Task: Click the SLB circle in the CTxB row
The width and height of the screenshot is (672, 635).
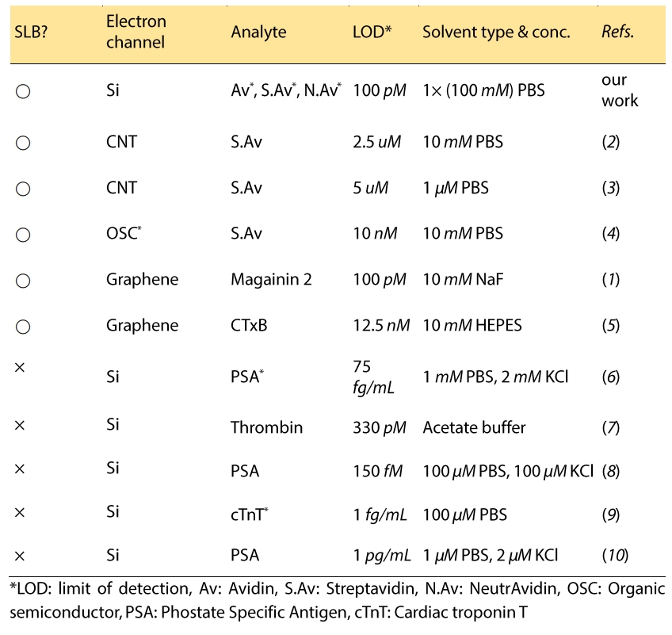Action: pos(22,326)
